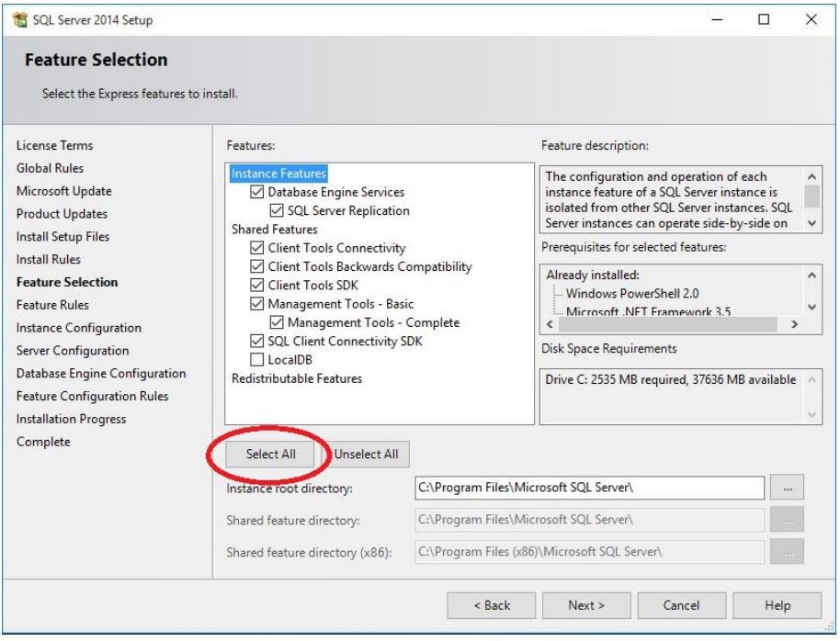This screenshot has height=641, width=840.
Task: Select the Redistributable Features tree node
Action: coord(297,378)
